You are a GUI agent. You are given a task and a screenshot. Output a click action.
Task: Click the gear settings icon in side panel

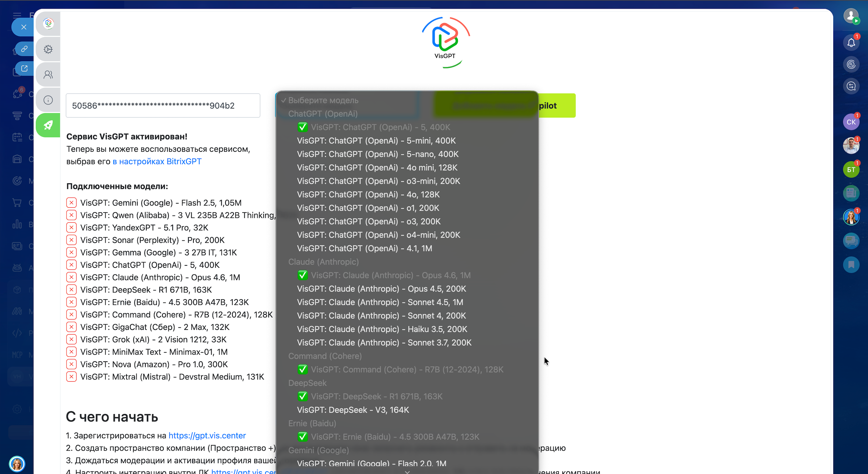click(48, 49)
